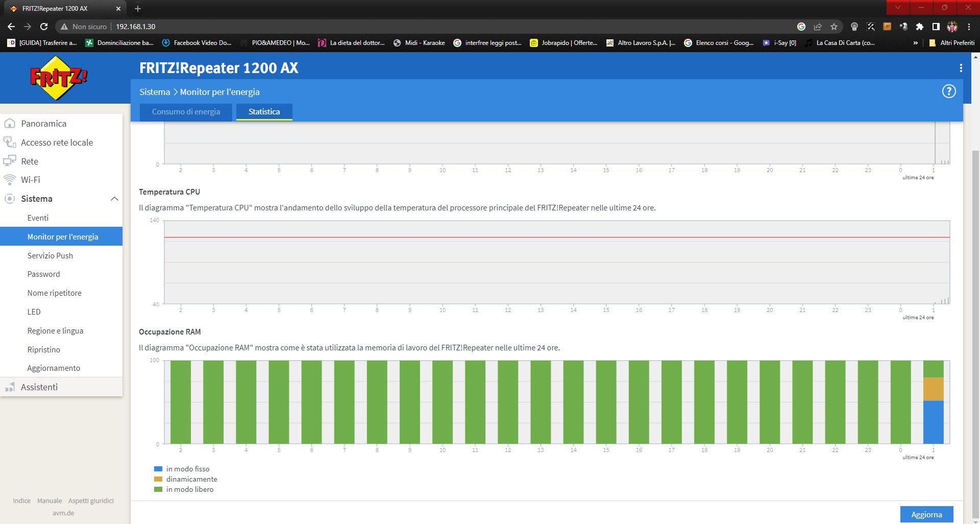980x524 pixels.
Task: Click the Google icon in address bar
Action: point(801,27)
